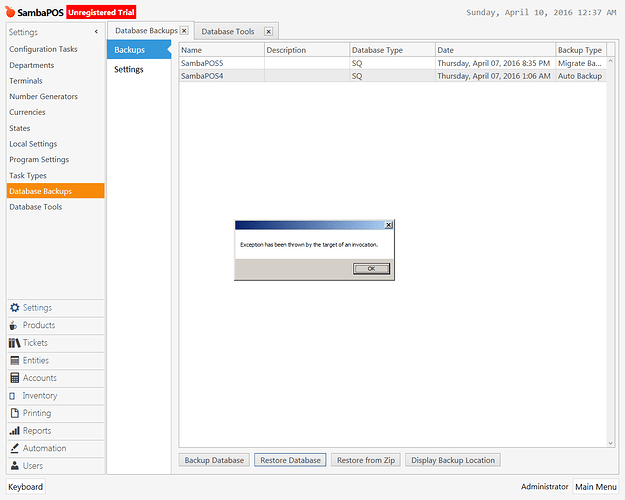Open Accounts section calculator icon
The width and height of the screenshot is (625, 500).
(15, 378)
